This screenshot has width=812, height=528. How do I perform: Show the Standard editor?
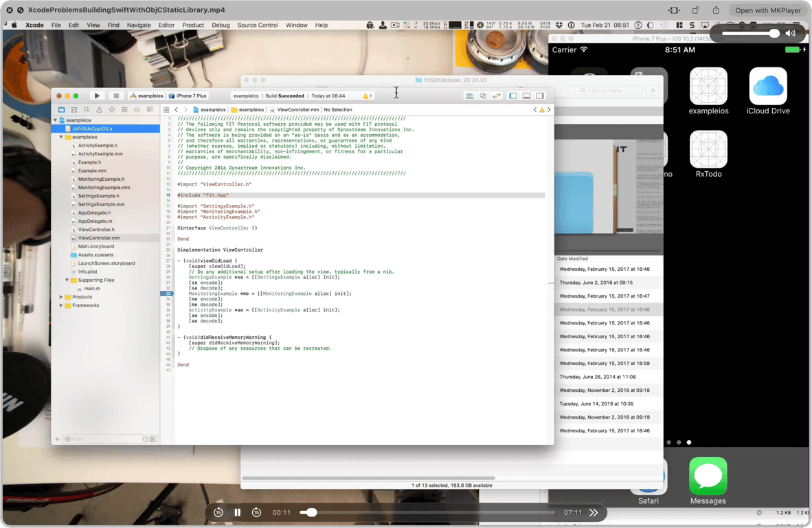469,96
